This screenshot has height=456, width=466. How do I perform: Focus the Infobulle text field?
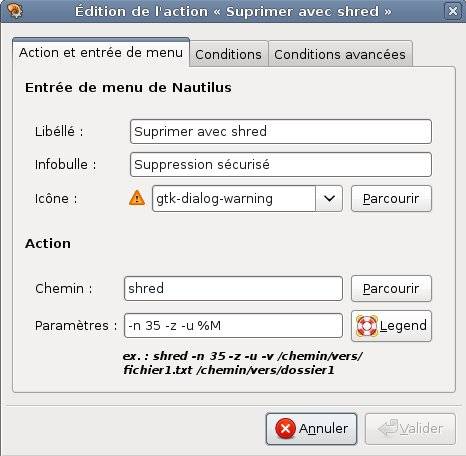click(281, 165)
